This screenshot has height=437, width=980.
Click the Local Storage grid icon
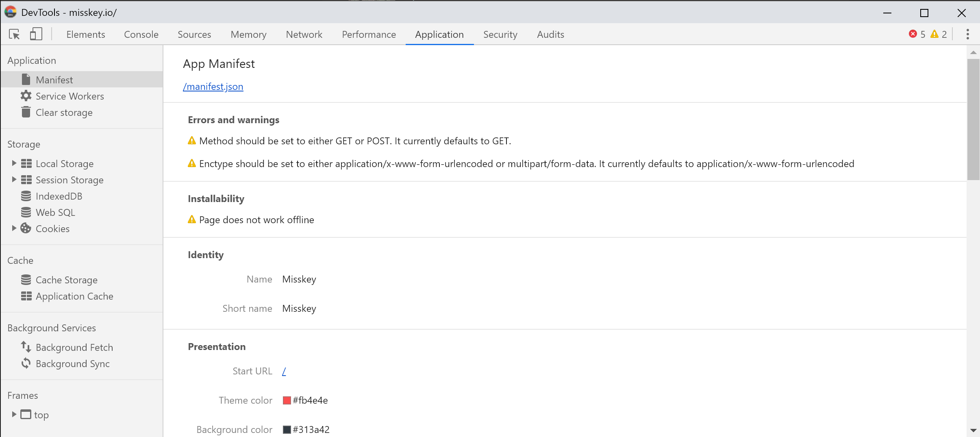tap(26, 163)
